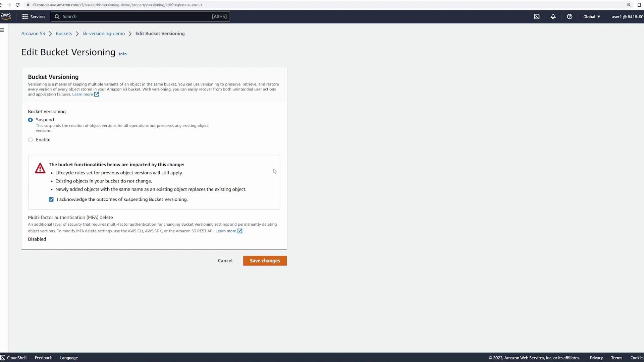This screenshot has height=362, width=644.
Task: Click the AWS logo home icon
Action: tap(6, 16)
